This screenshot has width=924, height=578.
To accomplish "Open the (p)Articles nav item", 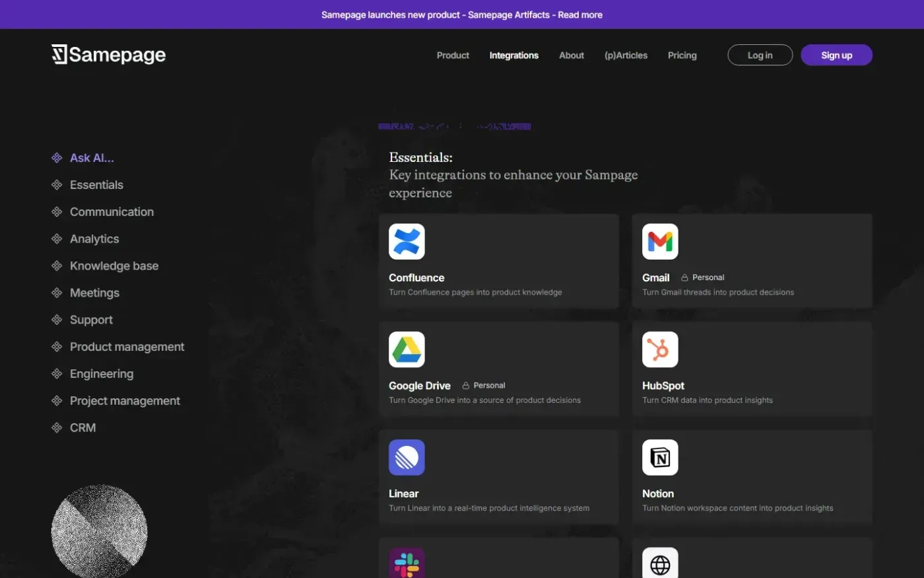I will click(x=626, y=55).
